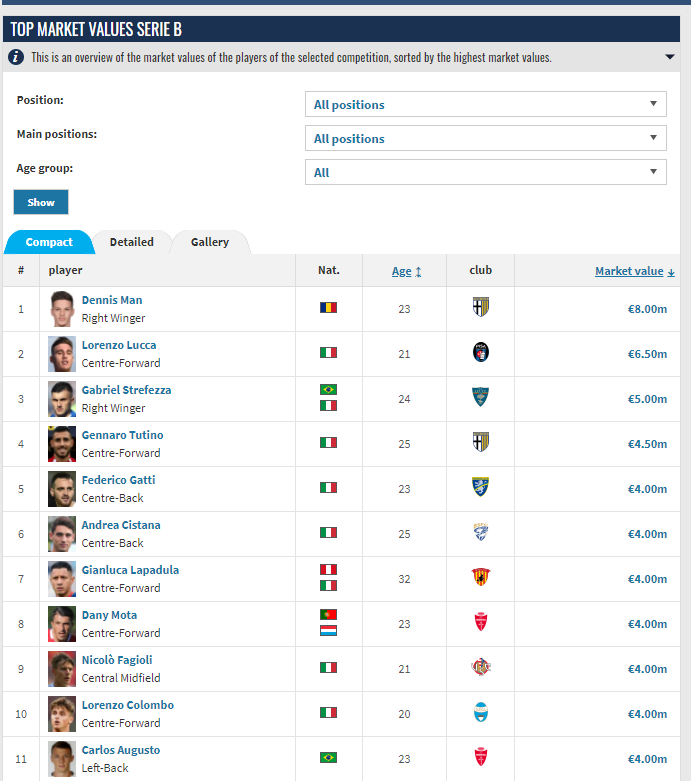Click the Show button
The height and width of the screenshot is (781, 691).
coord(41,202)
